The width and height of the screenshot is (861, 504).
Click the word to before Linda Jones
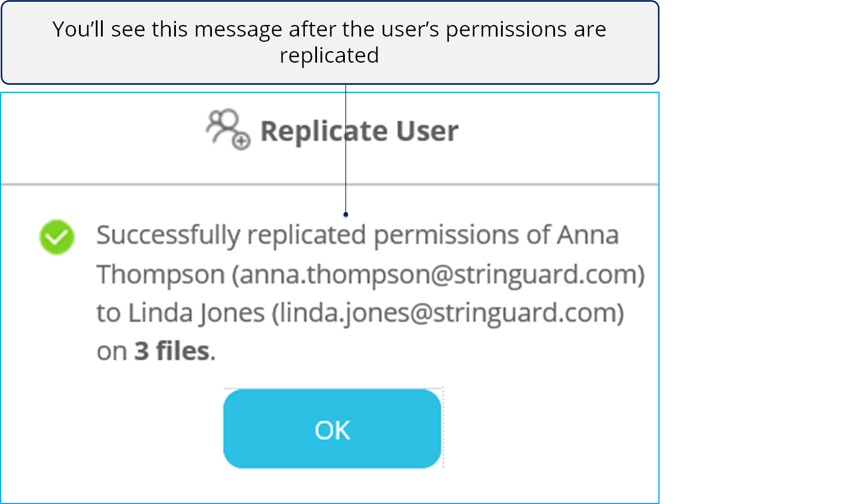pos(109,314)
